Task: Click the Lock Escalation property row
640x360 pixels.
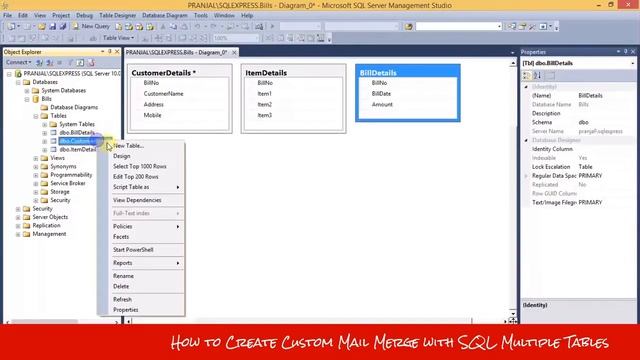Action: (x=578, y=167)
